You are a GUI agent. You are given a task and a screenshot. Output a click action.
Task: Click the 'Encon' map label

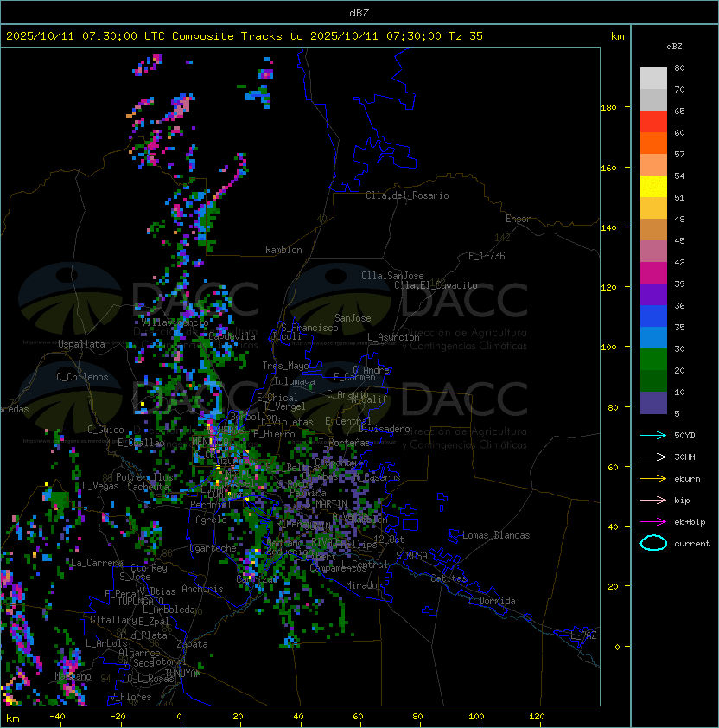point(519,219)
